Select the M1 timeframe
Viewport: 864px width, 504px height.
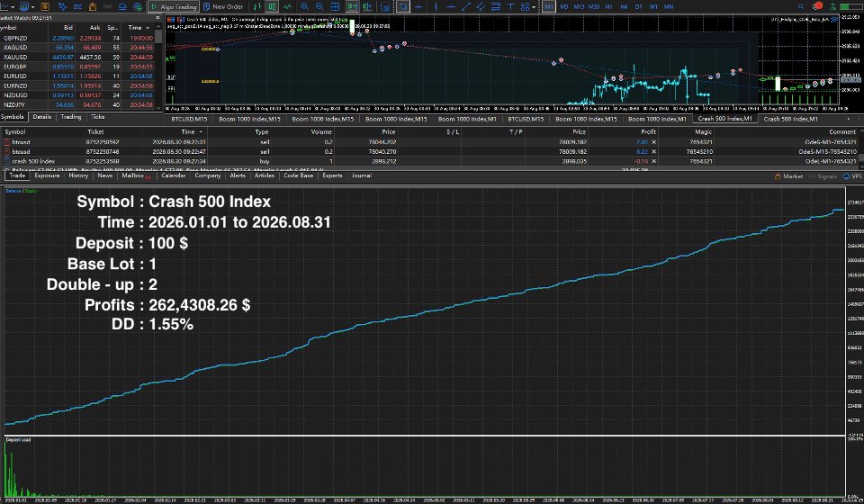[x=549, y=6]
